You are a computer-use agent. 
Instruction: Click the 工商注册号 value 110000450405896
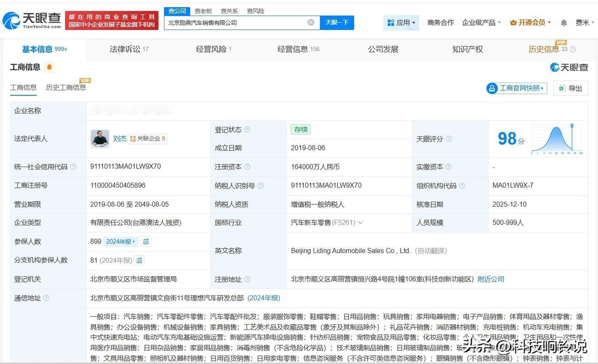(118, 185)
